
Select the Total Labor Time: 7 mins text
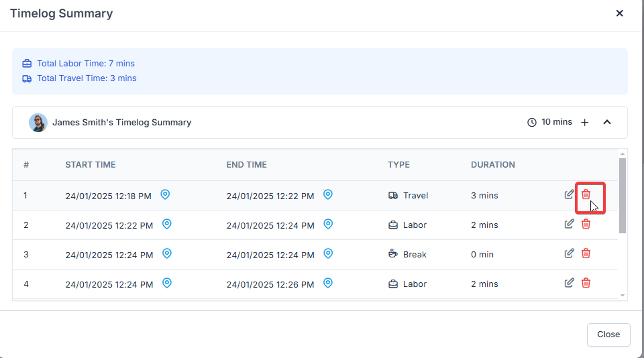tap(86, 64)
